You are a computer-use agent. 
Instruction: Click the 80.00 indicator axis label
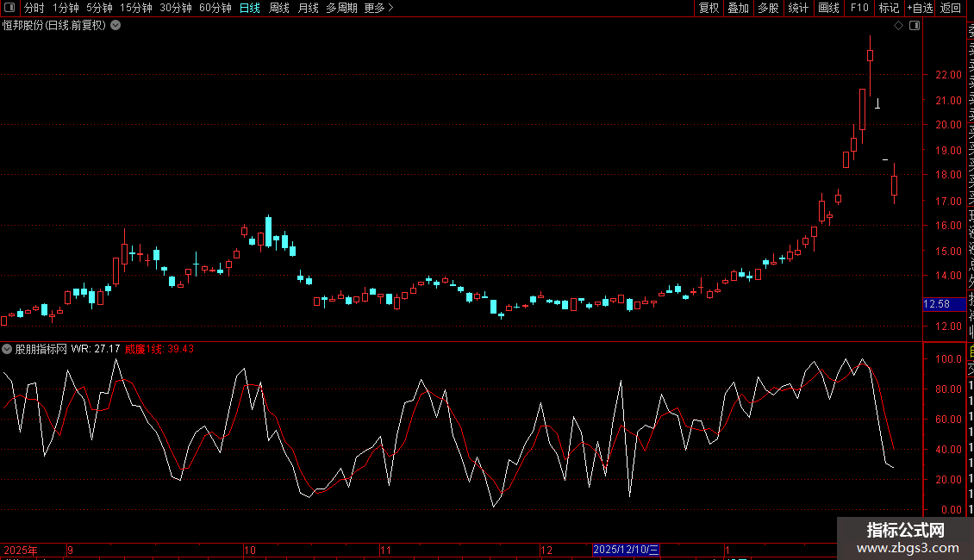click(x=948, y=389)
